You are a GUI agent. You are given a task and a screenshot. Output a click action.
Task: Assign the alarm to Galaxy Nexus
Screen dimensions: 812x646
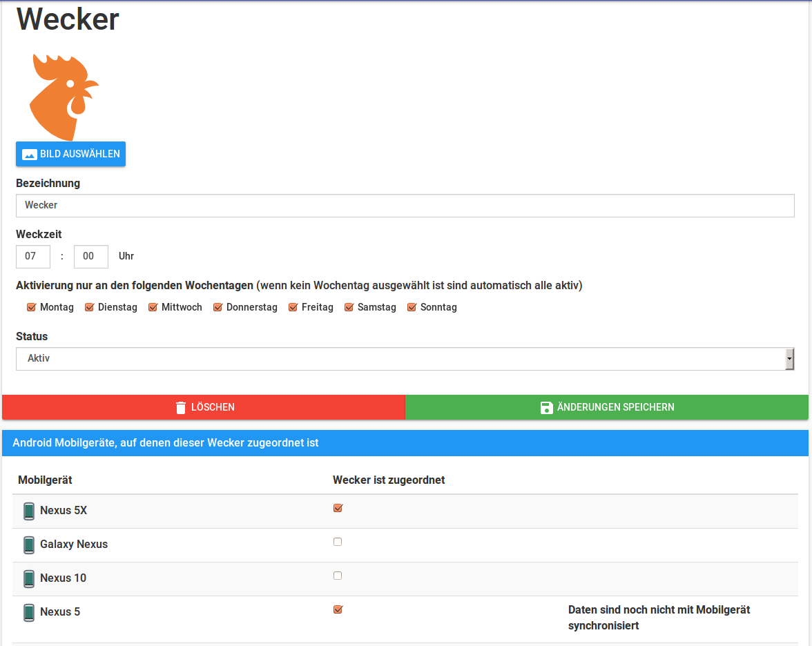pos(338,542)
